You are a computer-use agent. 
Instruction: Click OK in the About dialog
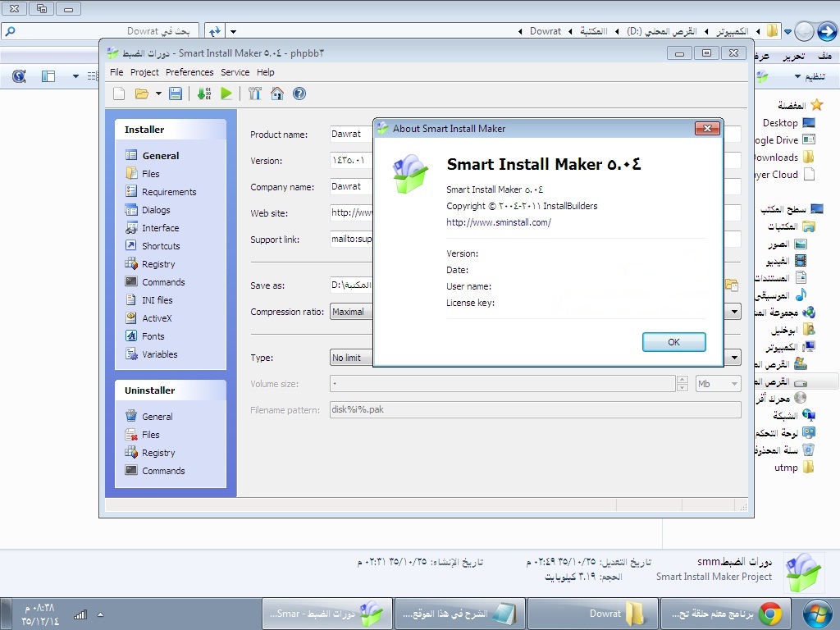[674, 342]
